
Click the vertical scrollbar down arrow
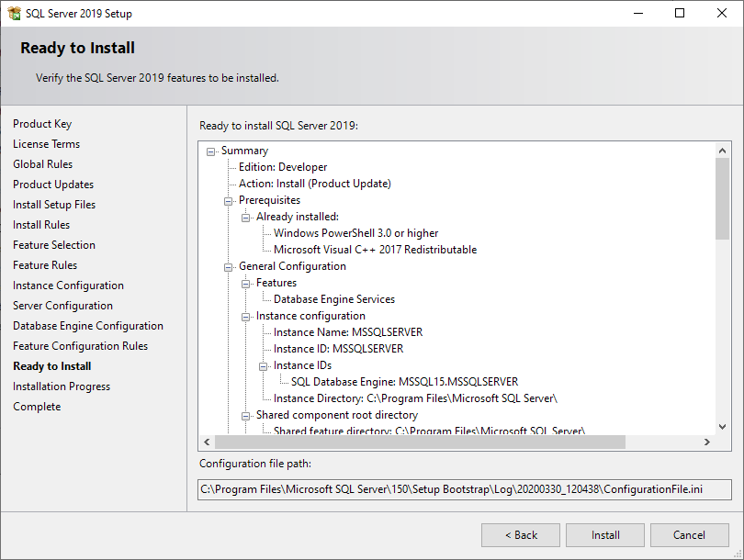click(722, 426)
